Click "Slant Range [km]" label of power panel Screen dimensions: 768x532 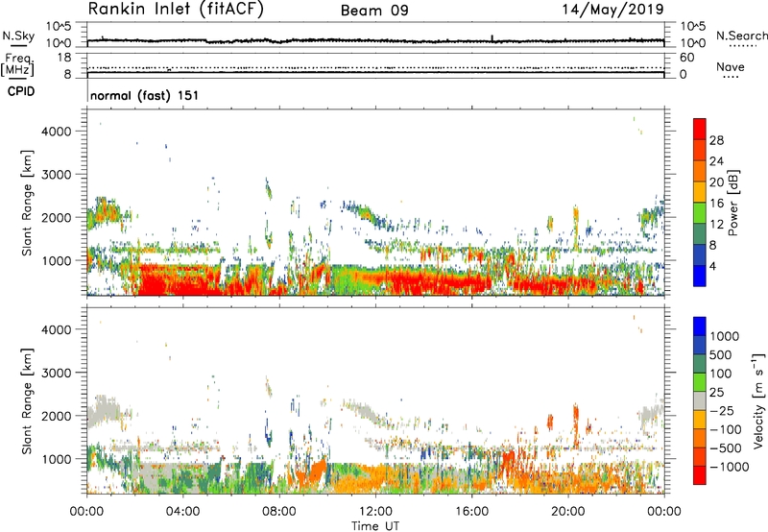coord(27,203)
